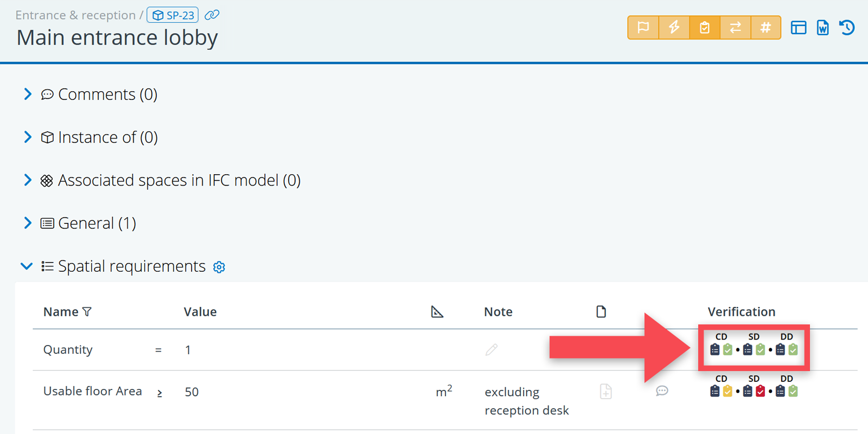Toggle the lightning bolt filter button

pyautogui.click(x=674, y=28)
